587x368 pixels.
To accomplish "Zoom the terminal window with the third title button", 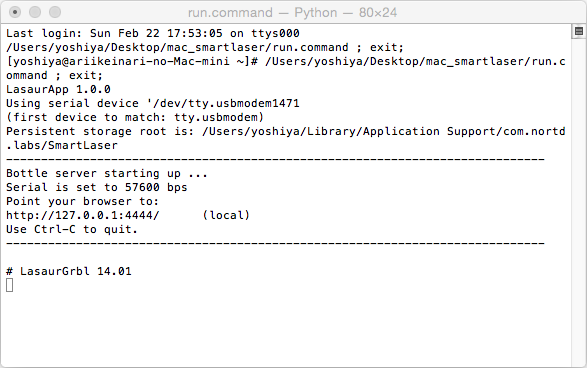I will [x=55, y=12].
